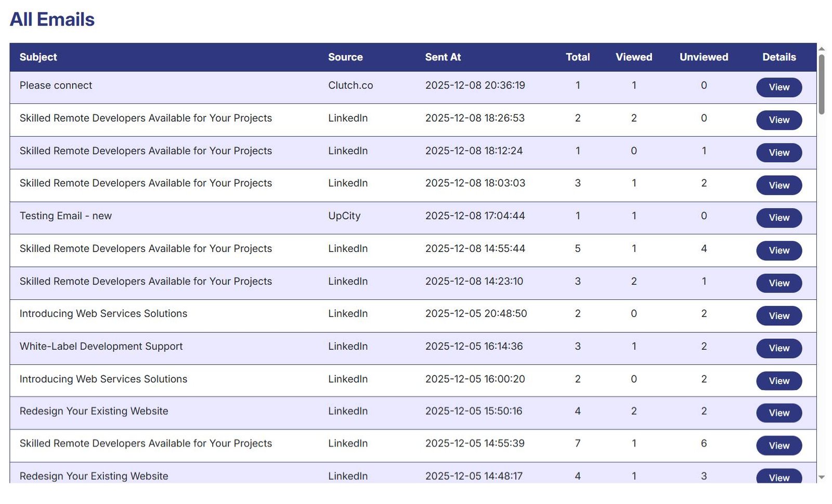
Task: Click the All Emails page heading
Action: pyautogui.click(x=52, y=19)
